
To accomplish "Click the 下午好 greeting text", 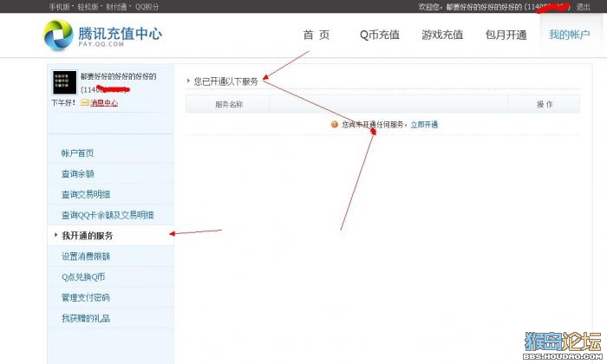I will pos(63,102).
